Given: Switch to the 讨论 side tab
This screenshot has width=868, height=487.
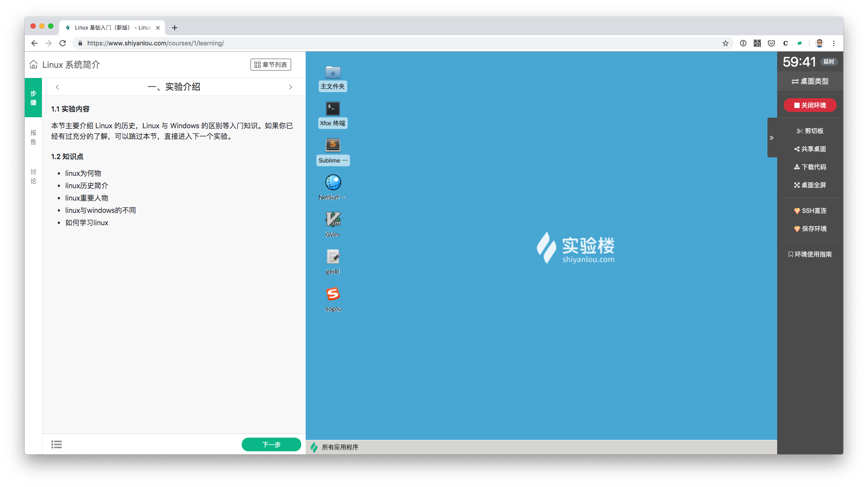Looking at the screenshot, I should coord(33,176).
